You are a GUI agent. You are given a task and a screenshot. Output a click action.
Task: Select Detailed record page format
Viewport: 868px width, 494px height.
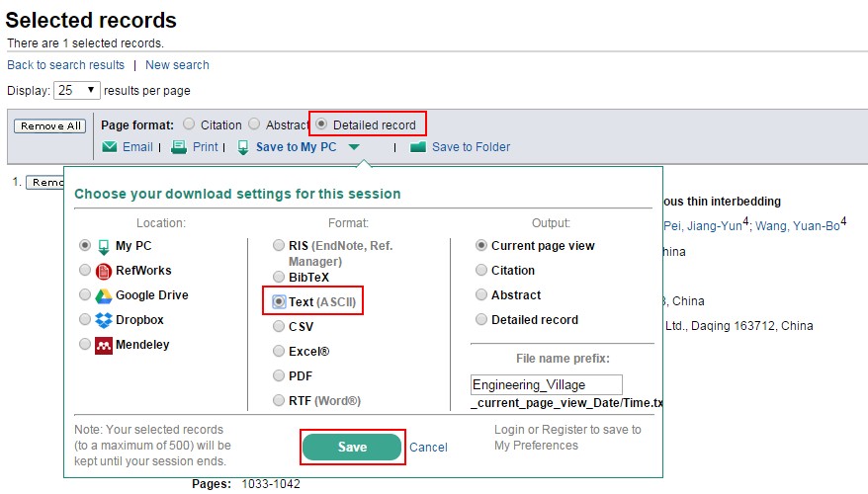tap(321, 124)
